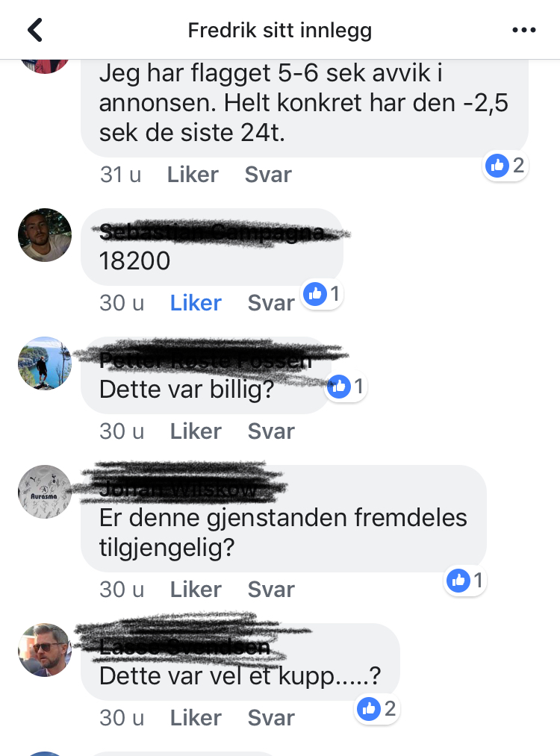Like the fremdeles tilgjengelig comment
560x756 pixels.
[196, 590]
